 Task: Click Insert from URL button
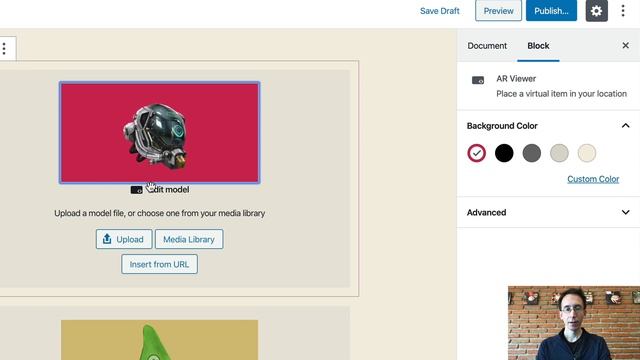coord(159,264)
